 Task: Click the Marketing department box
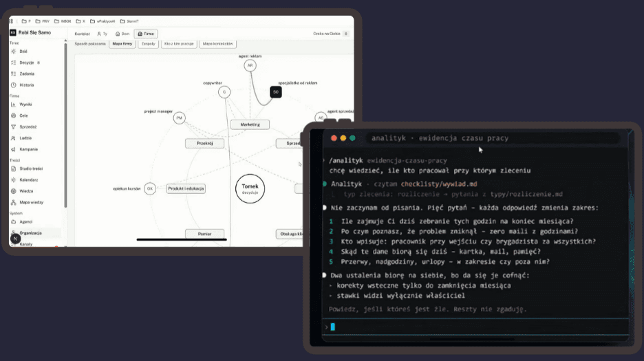(250, 124)
